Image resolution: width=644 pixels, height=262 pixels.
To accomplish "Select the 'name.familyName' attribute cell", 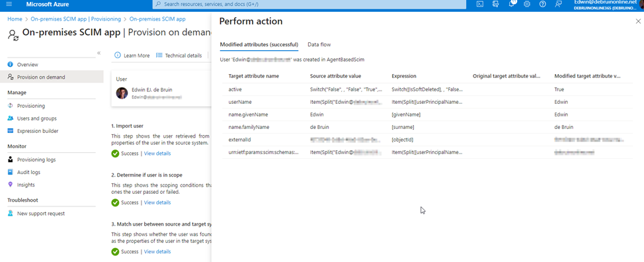I will click(249, 127).
